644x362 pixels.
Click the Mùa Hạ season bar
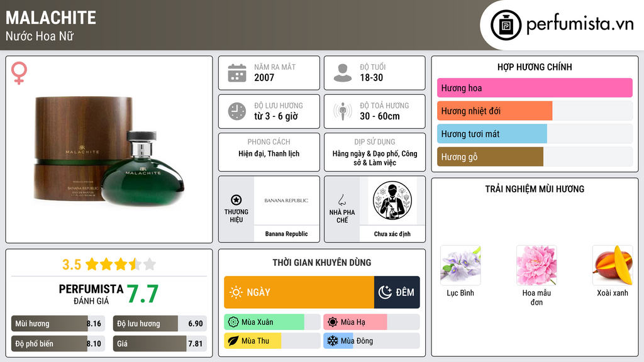tap(371, 322)
